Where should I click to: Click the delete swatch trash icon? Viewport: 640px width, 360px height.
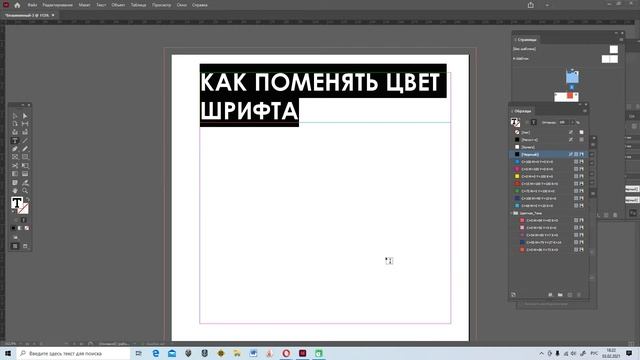coord(579,295)
